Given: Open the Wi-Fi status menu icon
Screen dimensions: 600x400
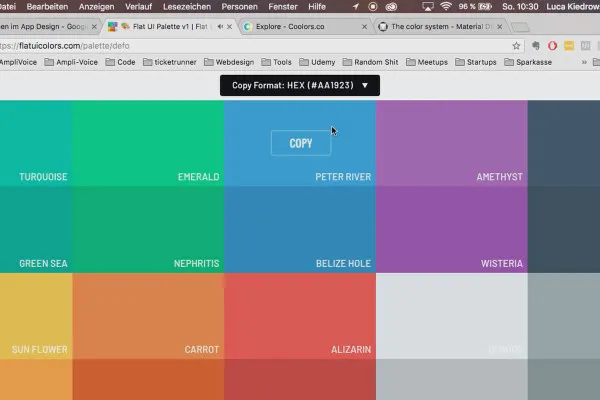Looking at the screenshot, I should [445, 7].
